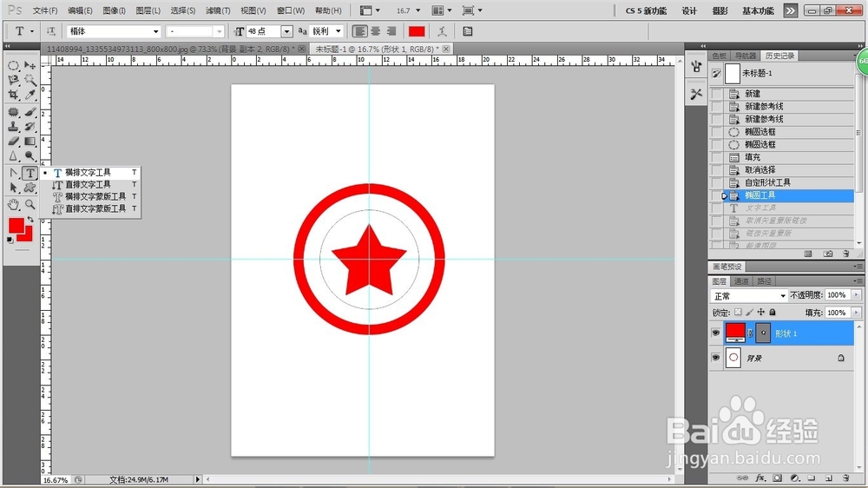Select the 基本功能 workspace
The height and width of the screenshot is (488, 868).
pyautogui.click(x=758, y=10)
